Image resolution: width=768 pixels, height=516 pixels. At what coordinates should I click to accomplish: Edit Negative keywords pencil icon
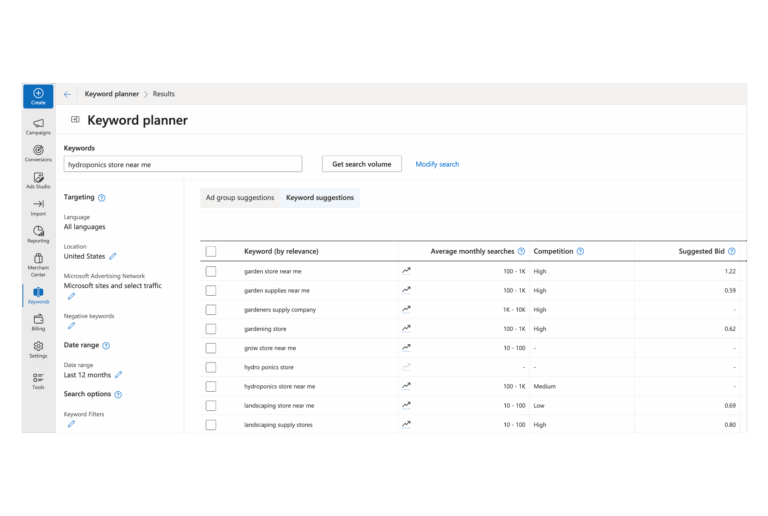(72, 326)
